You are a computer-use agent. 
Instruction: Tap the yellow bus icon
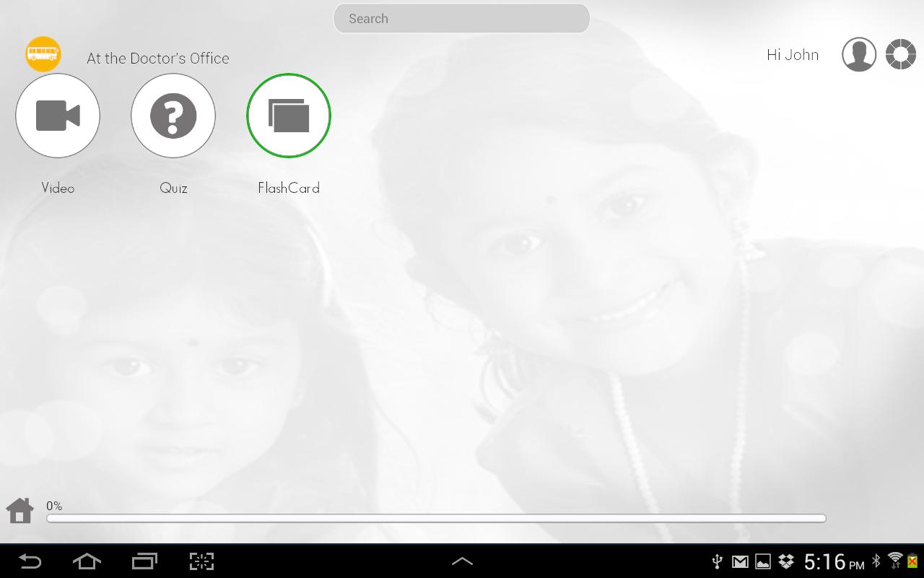pyautogui.click(x=43, y=54)
